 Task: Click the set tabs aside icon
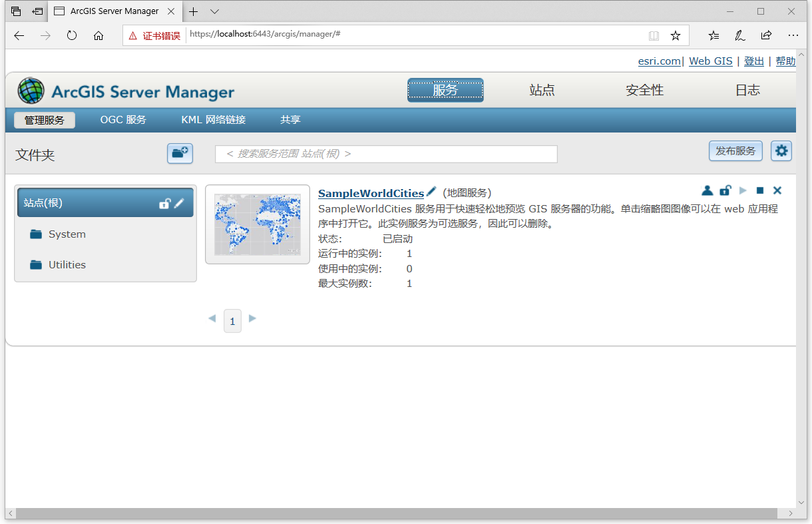point(38,11)
